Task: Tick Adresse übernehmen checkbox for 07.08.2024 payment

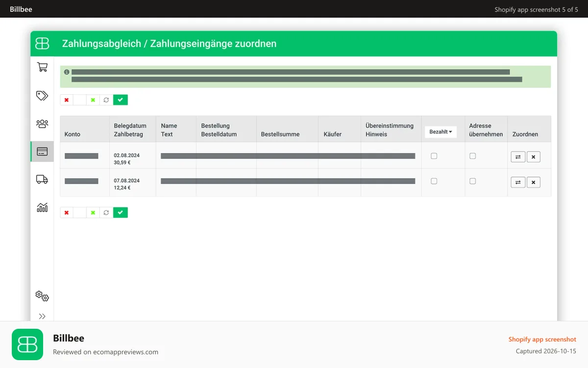Action: point(472,181)
